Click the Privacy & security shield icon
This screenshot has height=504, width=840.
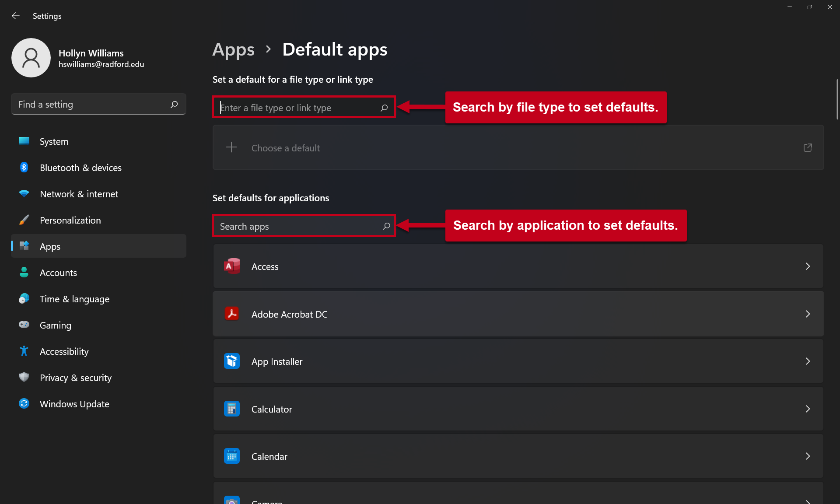pos(24,378)
